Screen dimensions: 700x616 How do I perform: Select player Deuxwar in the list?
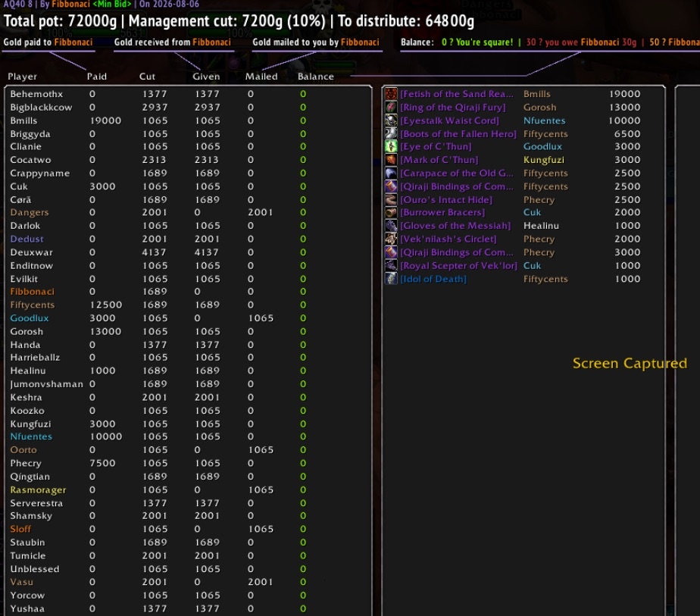pos(31,252)
